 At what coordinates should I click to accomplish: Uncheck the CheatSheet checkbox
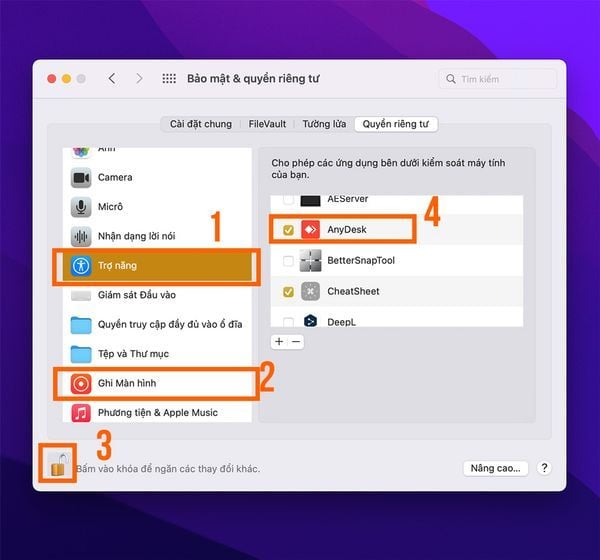pos(288,292)
